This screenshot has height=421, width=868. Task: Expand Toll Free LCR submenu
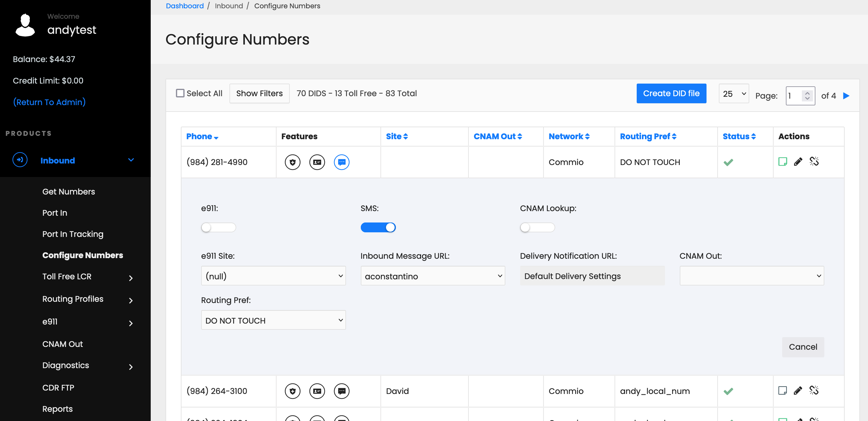[x=131, y=278]
